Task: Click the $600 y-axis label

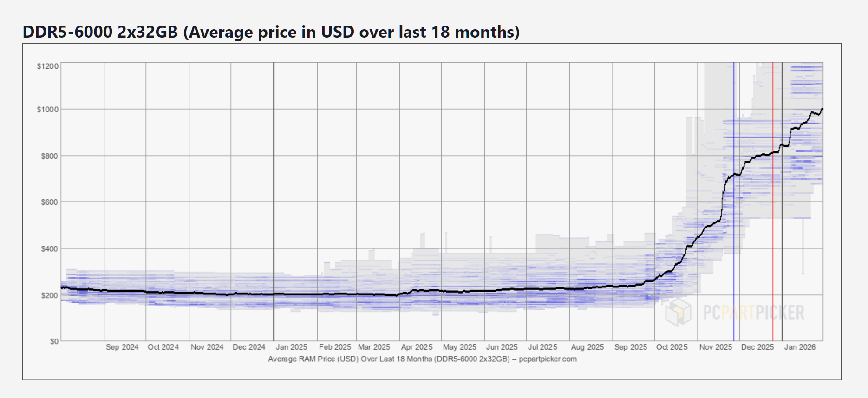Action: click(x=50, y=202)
